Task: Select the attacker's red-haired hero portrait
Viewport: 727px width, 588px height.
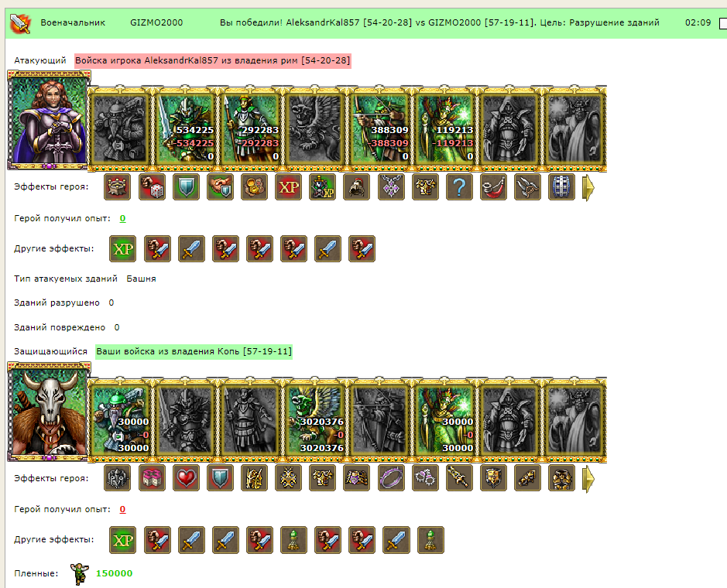Action: 49,120
